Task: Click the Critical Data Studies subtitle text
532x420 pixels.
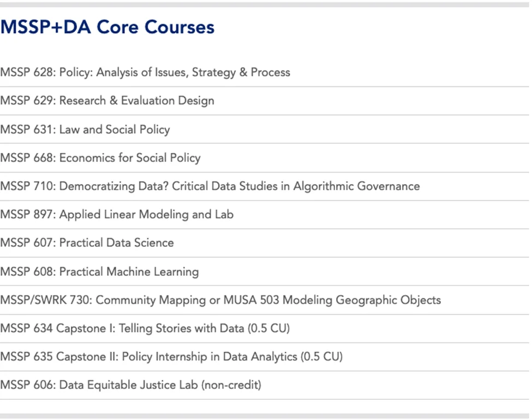Action: (296, 186)
